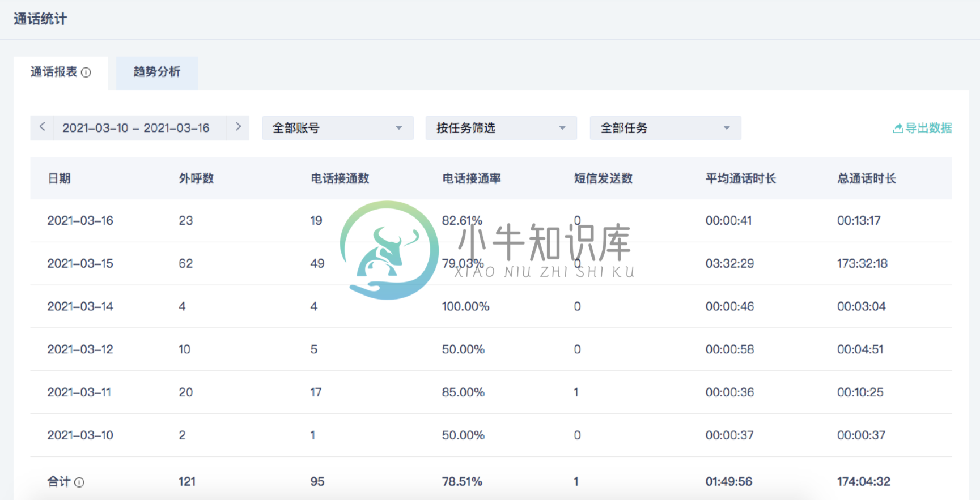Click total connected count 95
The height and width of the screenshot is (500, 980).
point(317,482)
